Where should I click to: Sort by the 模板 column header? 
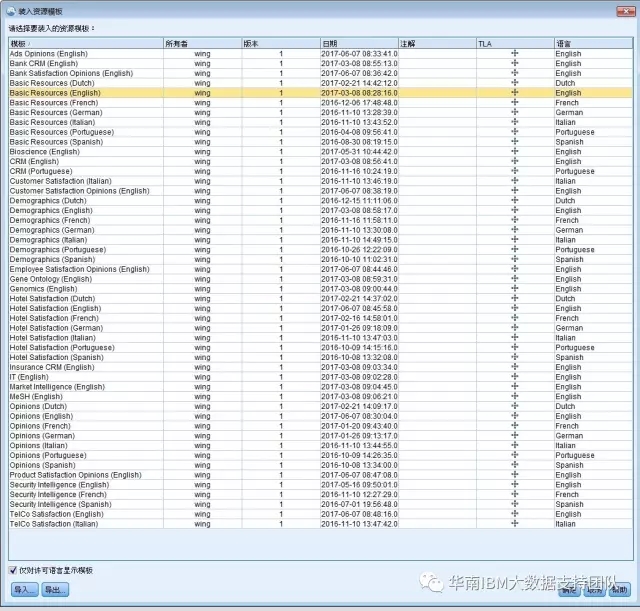pyautogui.click(x=86, y=43)
